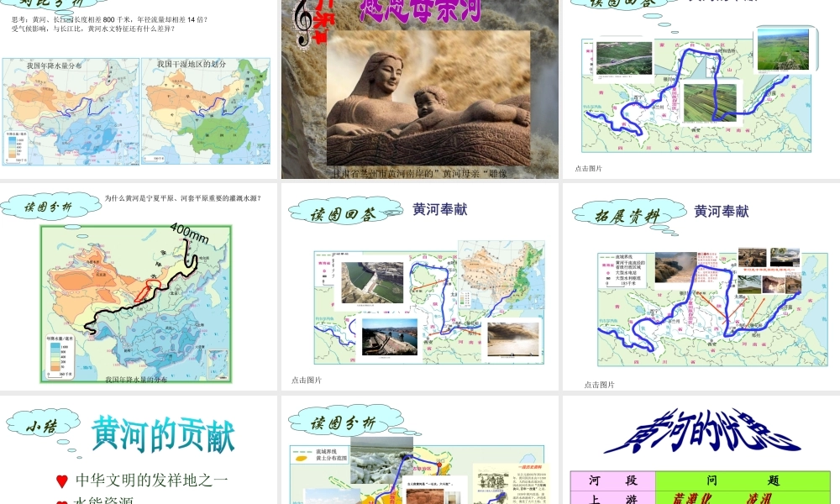Open the muddy river photo on the 读图回答 map

click(x=512, y=339)
